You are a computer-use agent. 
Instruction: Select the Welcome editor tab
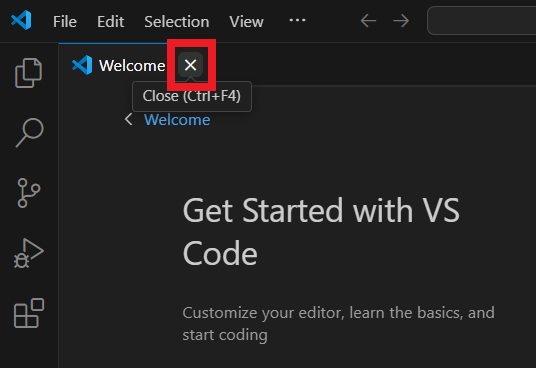(x=118, y=65)
